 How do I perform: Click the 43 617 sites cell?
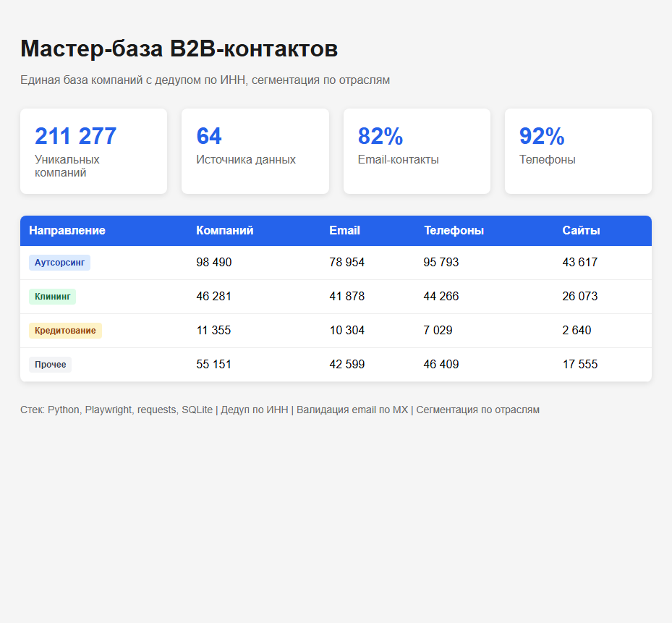(x=580, y=262)
